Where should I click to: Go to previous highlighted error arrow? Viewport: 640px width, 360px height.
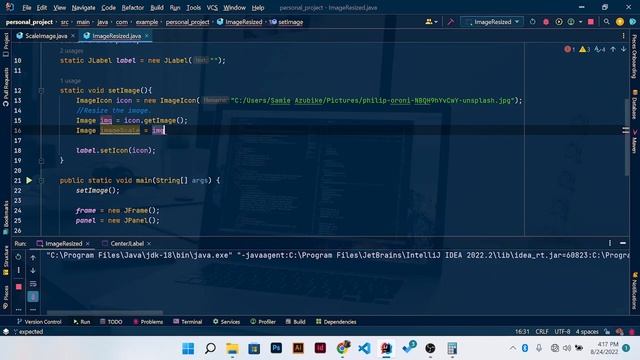coord(613,49)
